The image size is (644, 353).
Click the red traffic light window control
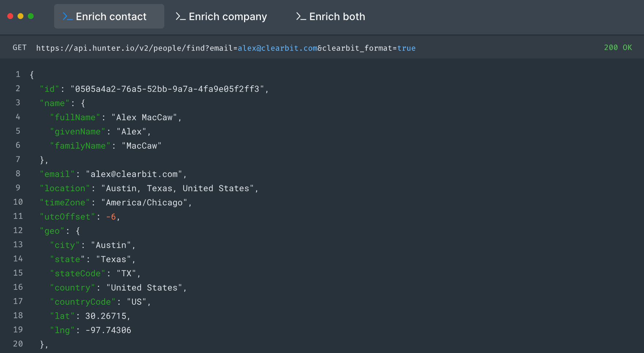(10, 16)
